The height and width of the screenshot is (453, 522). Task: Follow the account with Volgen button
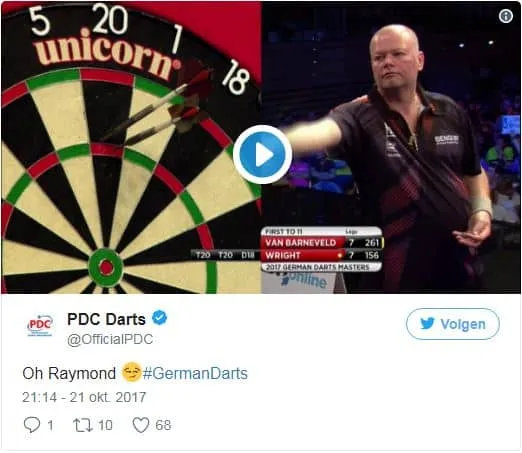coord(453,324)
